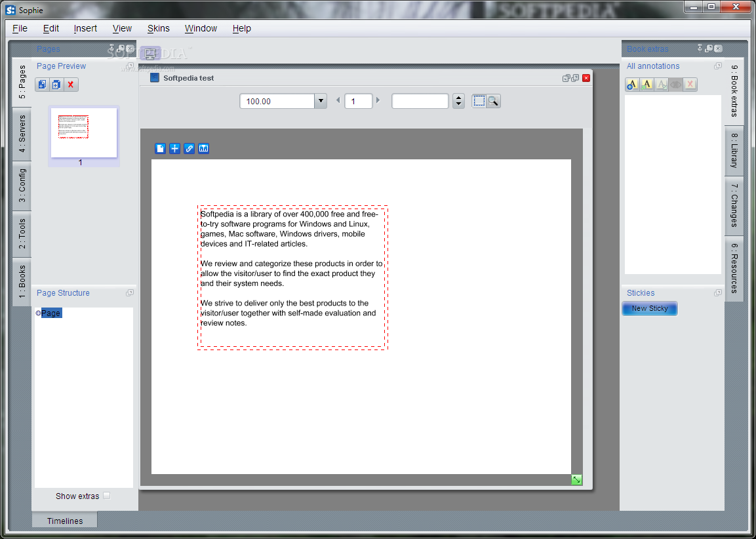Switch to the 1 : Books tab
The height and width of the screenshot is (539, 756).
(22, 281)
